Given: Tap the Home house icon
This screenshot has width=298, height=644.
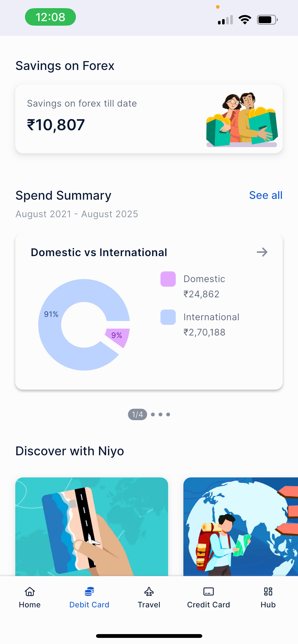Looking at the screenshot, I should [30, 592].
